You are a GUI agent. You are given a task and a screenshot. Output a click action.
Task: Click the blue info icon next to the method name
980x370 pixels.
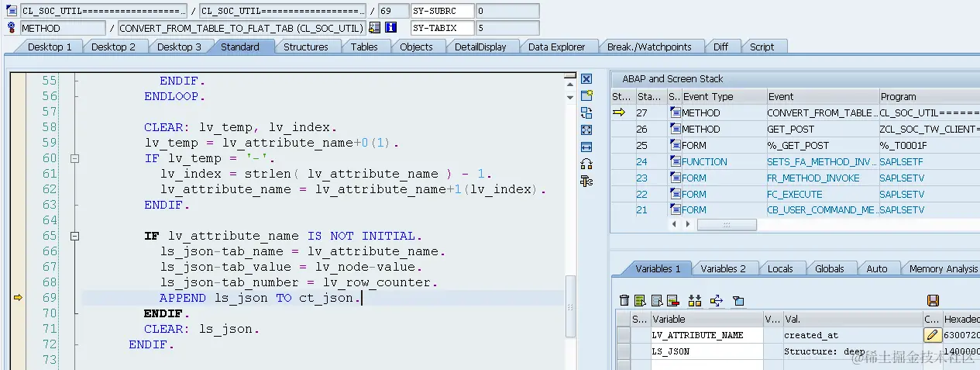point(391,28)
